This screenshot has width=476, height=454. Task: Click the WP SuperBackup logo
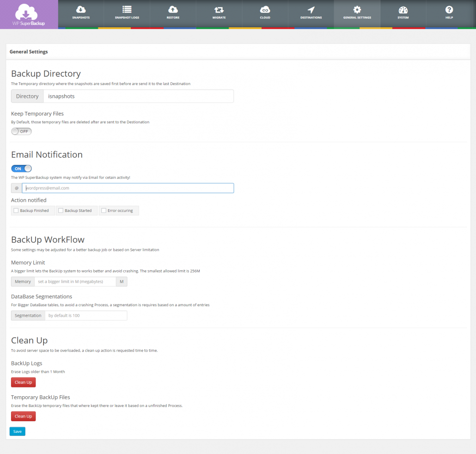[x=29, y=14]
